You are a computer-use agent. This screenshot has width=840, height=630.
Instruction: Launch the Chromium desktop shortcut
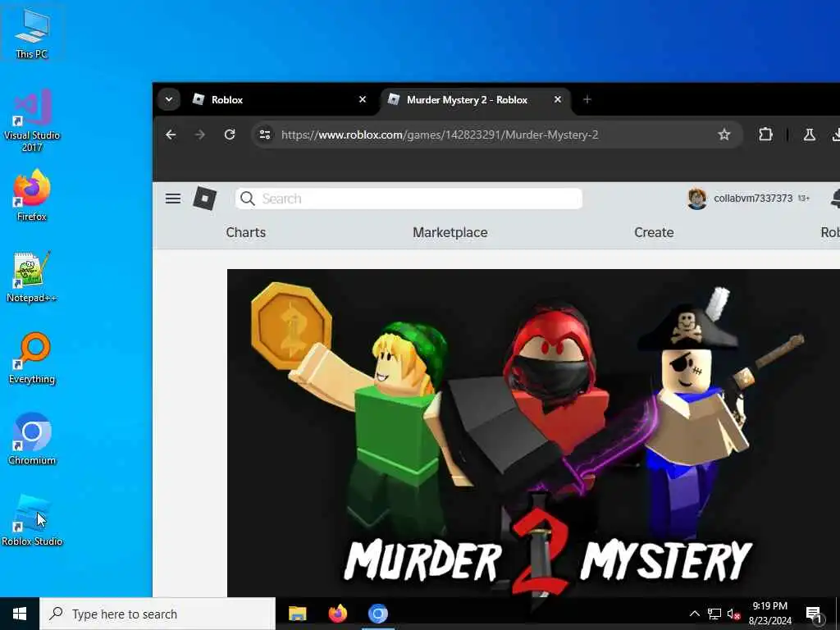coord(32,439)
